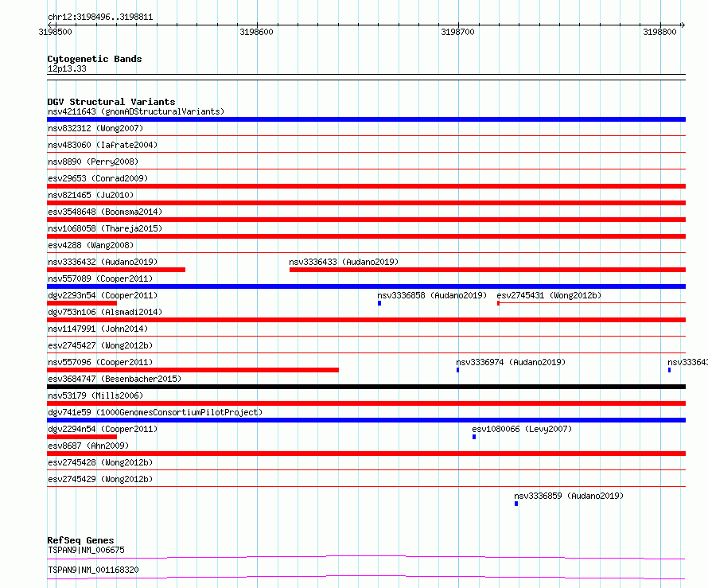
Task: Click blue bar of nsv4211643 variant
Action: pyautogui.click(x=366, y=119)
